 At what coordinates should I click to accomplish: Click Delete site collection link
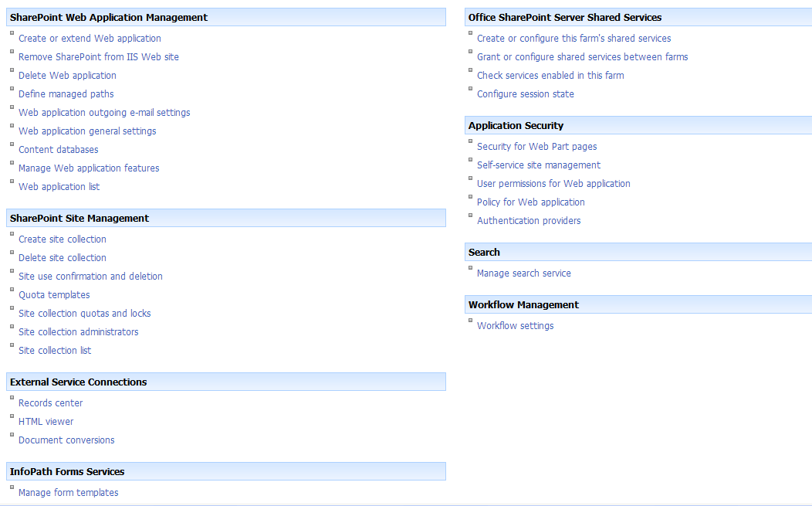tap(63, 258)
